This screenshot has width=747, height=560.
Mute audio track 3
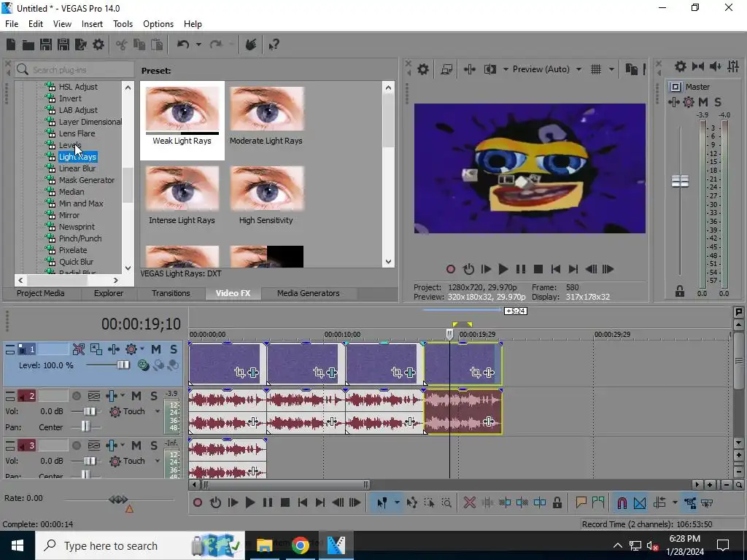pyautogui.click(x=136, y=446)
